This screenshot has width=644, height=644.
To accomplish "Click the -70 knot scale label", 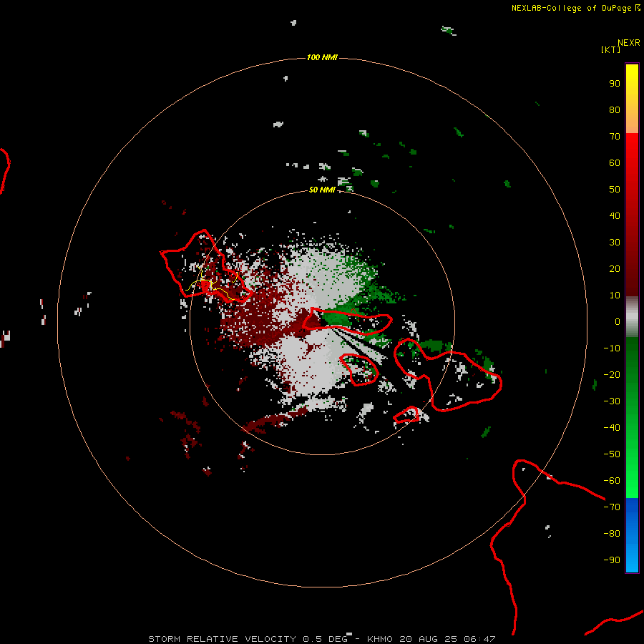I will (x=612, y=507).
